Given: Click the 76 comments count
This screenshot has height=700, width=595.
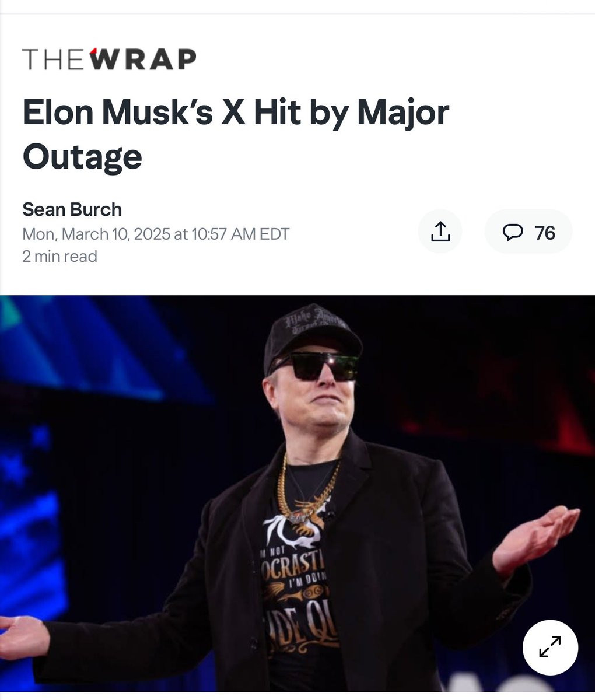Looking at the screenshot, I should [x=545, y=233].
